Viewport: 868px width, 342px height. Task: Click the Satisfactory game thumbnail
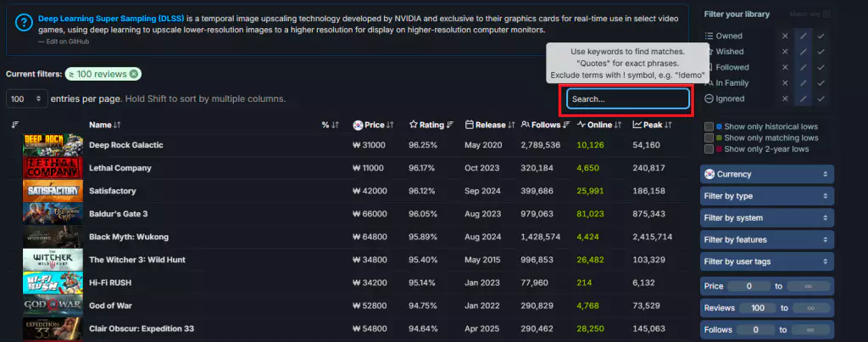pyautogui.click(x=53, y=191)
